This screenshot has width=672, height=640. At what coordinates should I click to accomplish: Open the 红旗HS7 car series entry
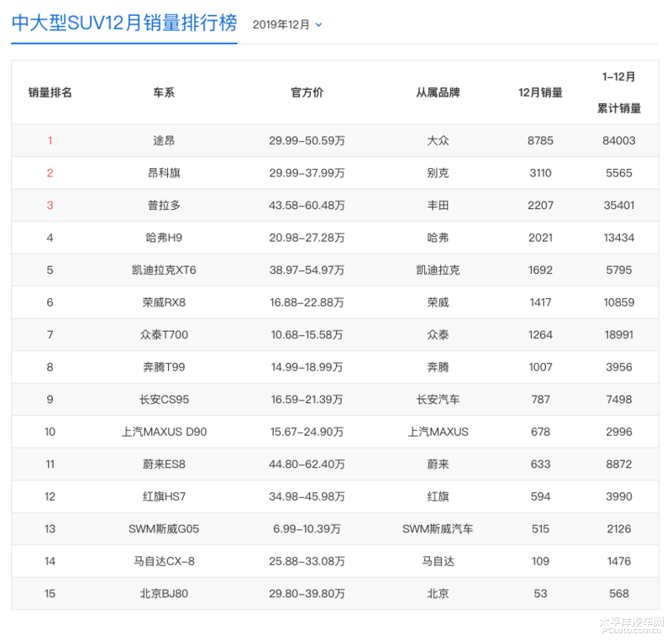click(x=164, y=496)
